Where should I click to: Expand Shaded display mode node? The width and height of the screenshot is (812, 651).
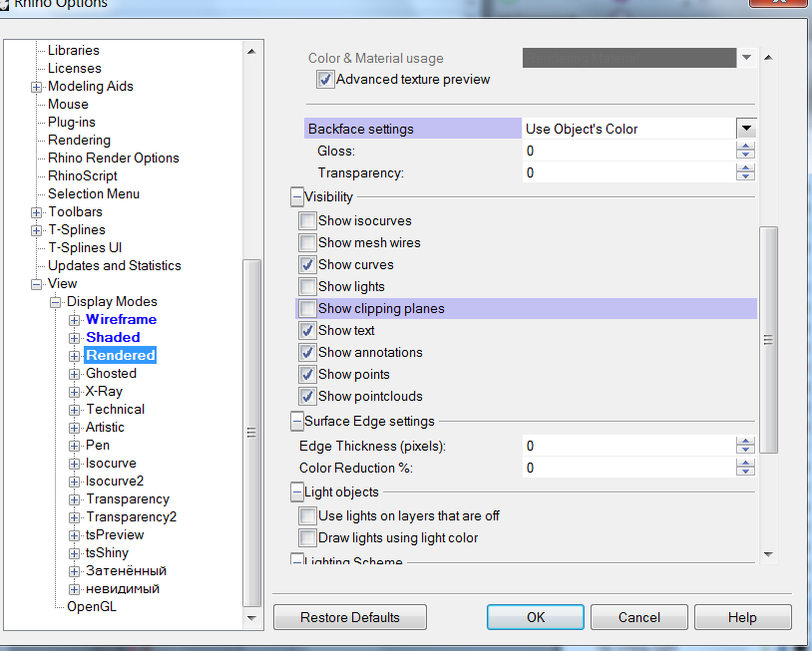point(74,338)
